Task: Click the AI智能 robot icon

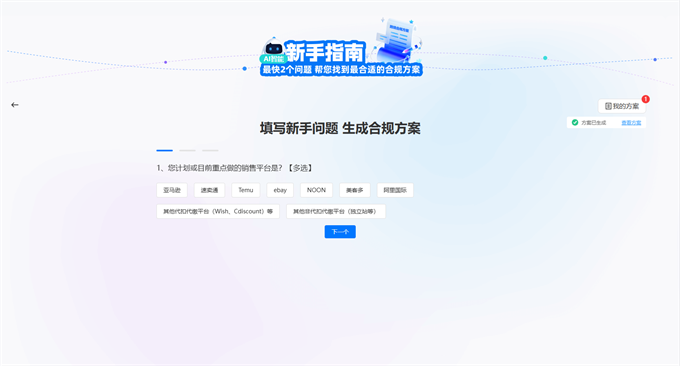Action: [x=273, y=51]
